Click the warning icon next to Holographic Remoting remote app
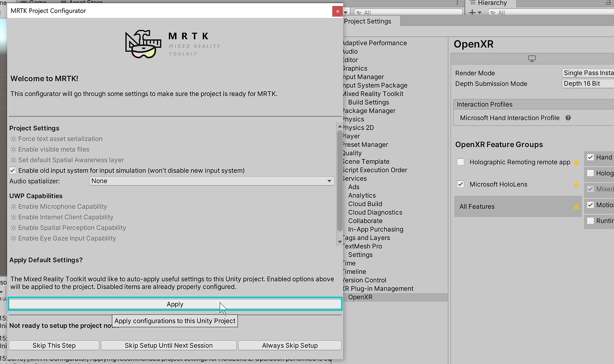Image resolution: width=614 pixels, height=364 pixels. point(577,162)
